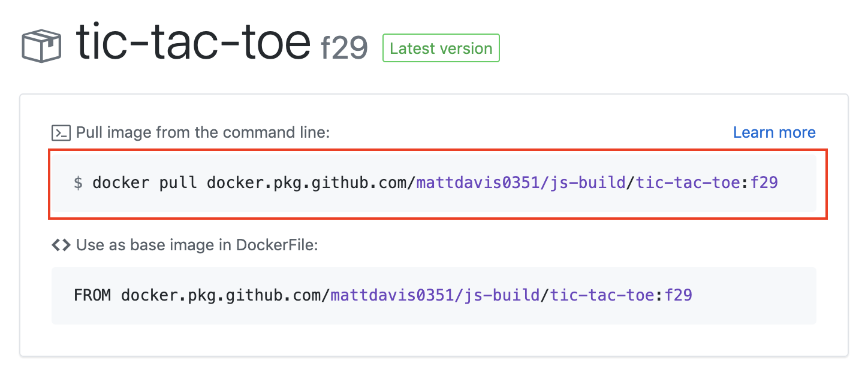Click the package box icon beside the title

[x=41, y=47]
